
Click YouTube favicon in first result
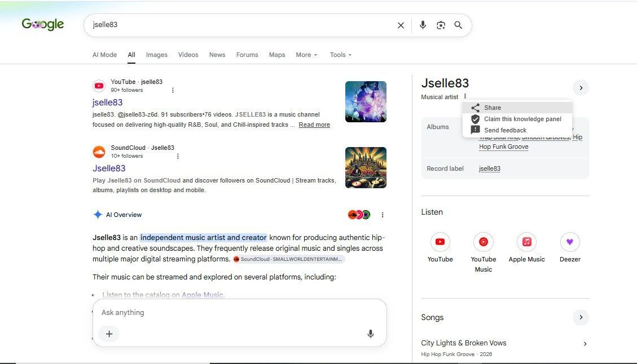point(99,86)
